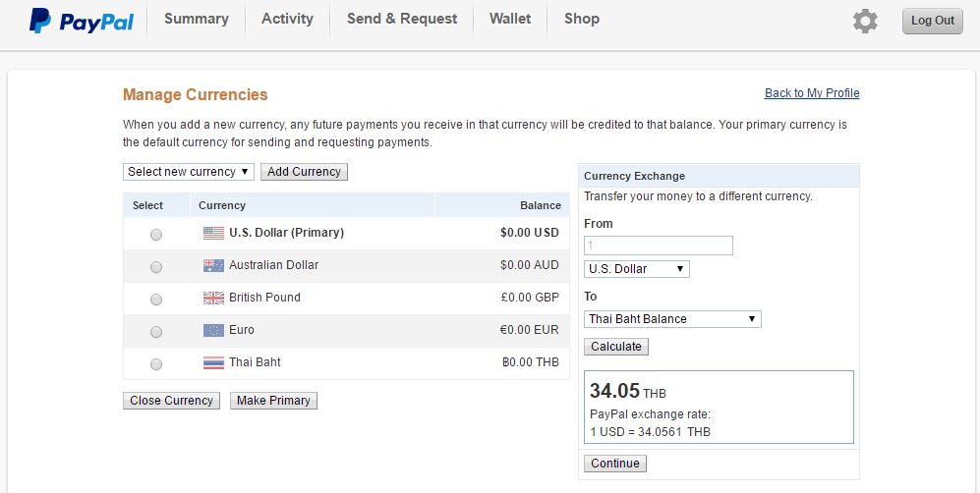The width and height of the screenshot is (980, 493).
Task: Click the PayPal logo
Action: [x=82, y=22]
